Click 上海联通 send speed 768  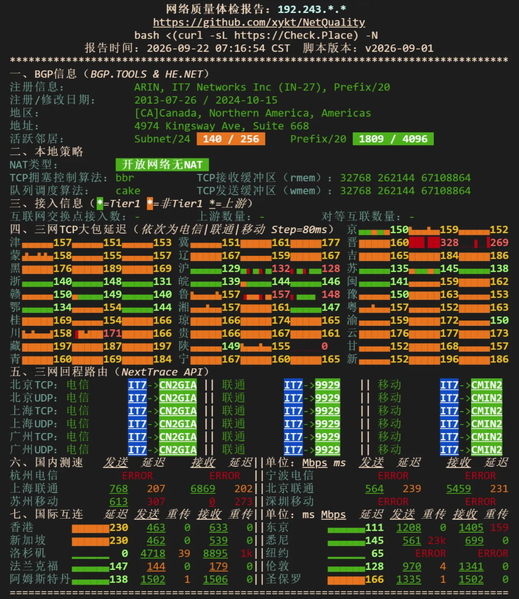[x=118, y=489]
